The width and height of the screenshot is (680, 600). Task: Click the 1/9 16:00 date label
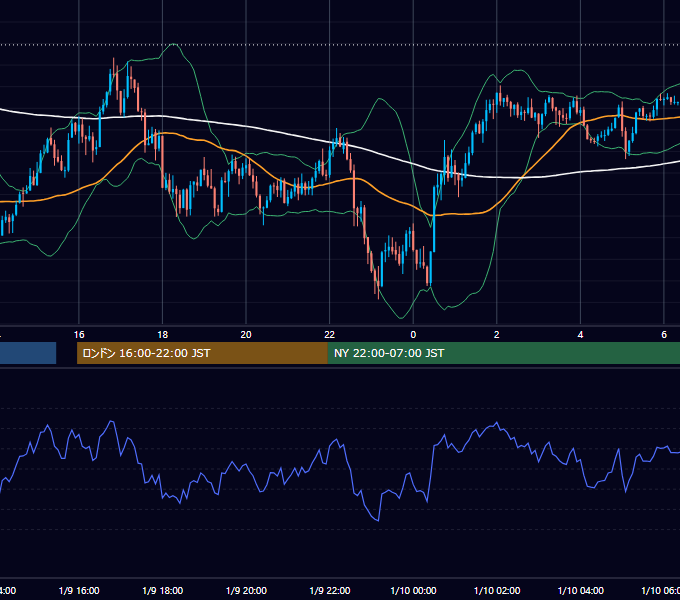pyautogui.click(x=79, y=591)
